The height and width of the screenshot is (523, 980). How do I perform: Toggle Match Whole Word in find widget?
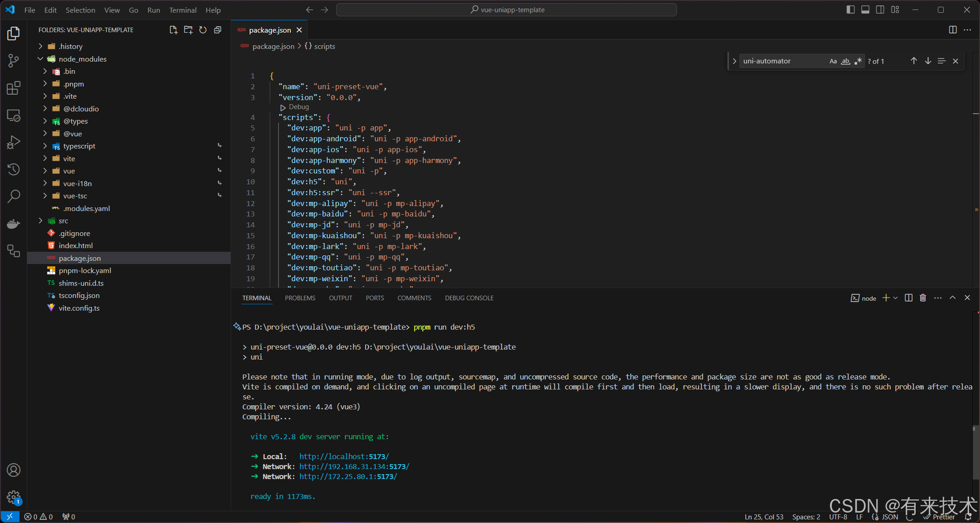(845, 61)
